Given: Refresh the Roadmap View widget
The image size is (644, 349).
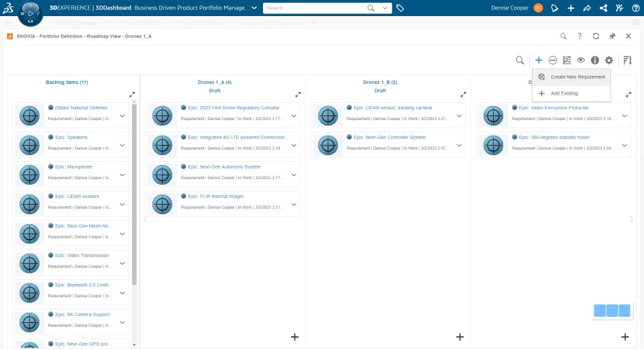Looking at the screenshot, I should (x=596, y=36).
